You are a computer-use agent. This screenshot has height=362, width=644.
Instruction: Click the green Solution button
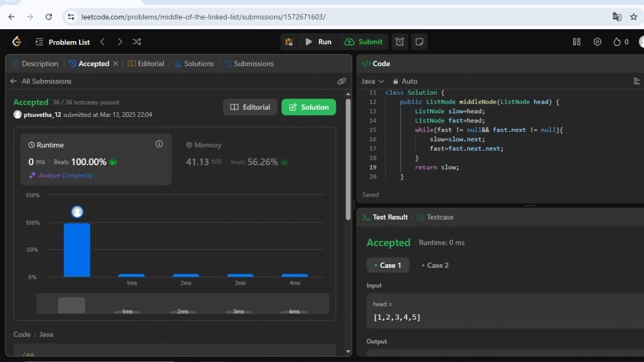308,107
